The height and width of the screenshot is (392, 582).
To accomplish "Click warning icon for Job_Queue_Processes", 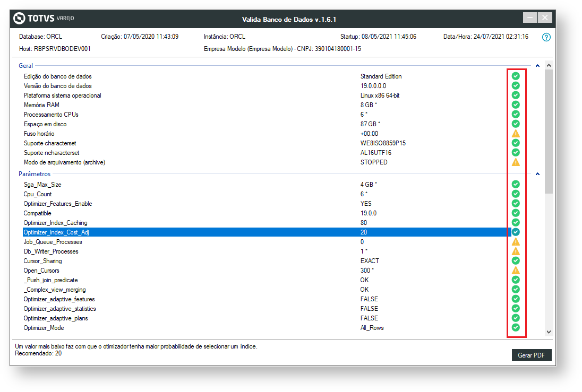I will (x=516, y=242).
